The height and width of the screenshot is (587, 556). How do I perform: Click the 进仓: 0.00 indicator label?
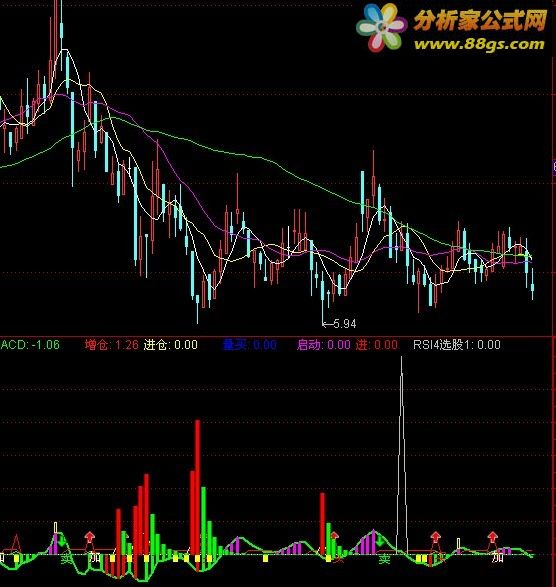[x=171, y=344]
